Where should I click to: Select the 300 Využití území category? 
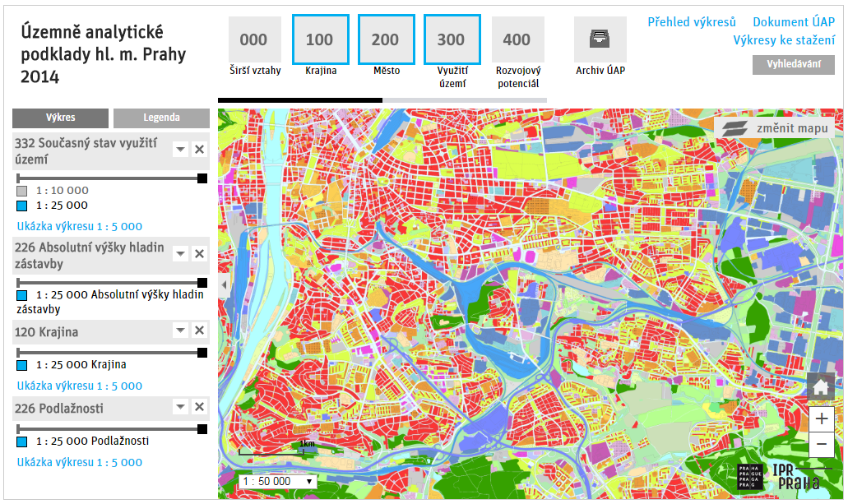[451, 39]
